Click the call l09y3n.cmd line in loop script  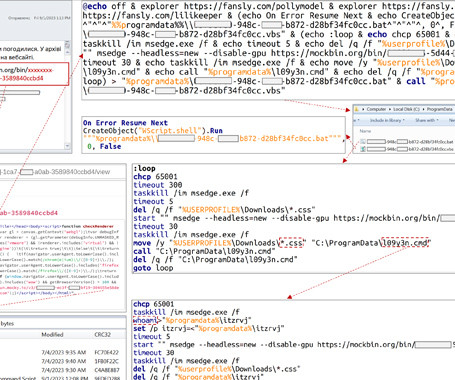[x=204, y=251]
